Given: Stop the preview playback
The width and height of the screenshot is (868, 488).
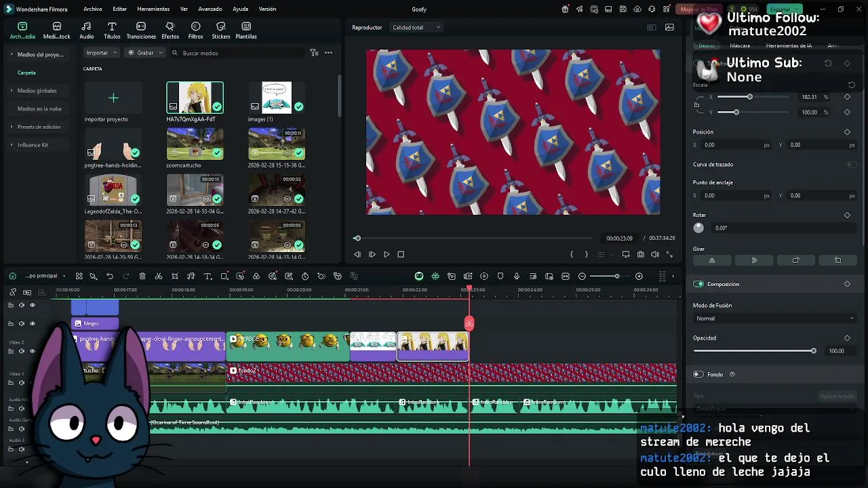Looking at the screenshot, I should 401,254.
